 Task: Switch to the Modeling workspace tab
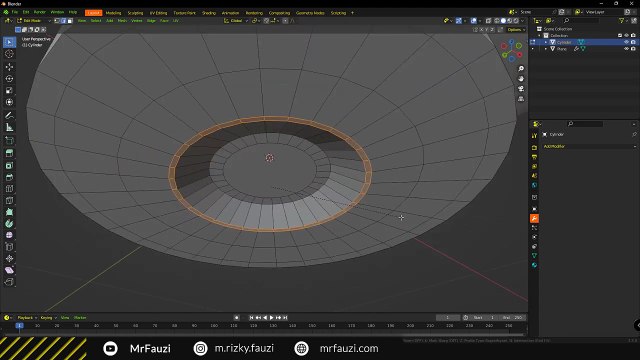(113, 13)
